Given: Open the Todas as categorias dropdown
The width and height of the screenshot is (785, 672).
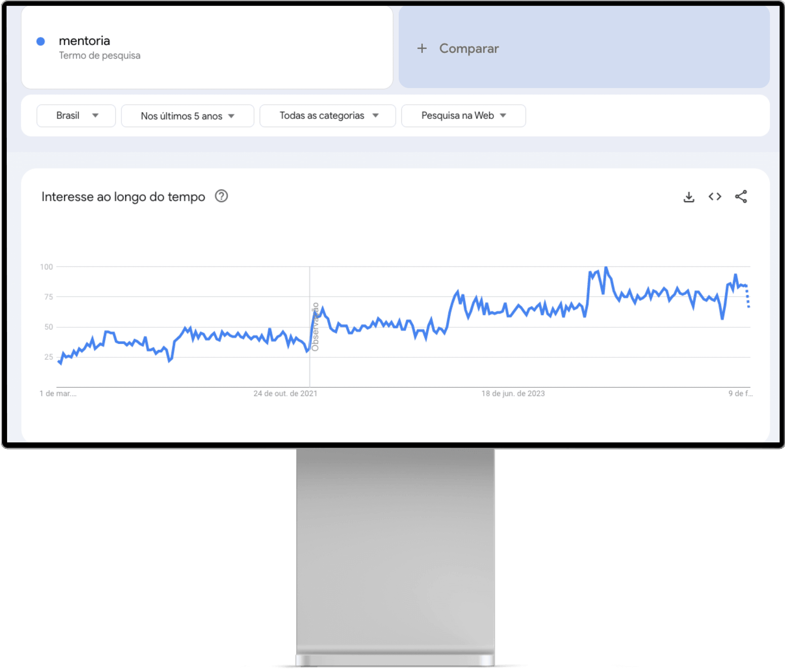Looking at the screenshot, I should (x=328, y=116).
